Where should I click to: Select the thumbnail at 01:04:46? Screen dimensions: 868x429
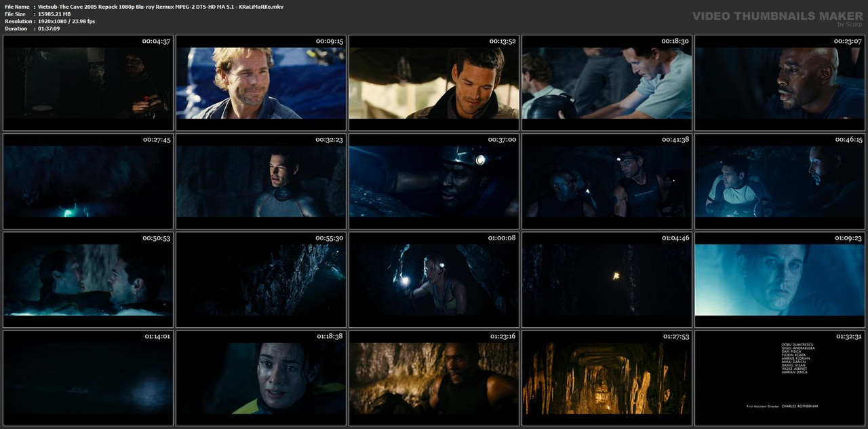[x=607, y=280]
